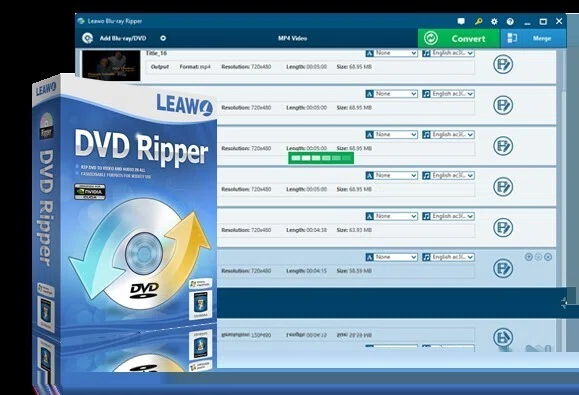Click the yellow key activation icon
Viewport: 579px width, 395px height.
479,21
